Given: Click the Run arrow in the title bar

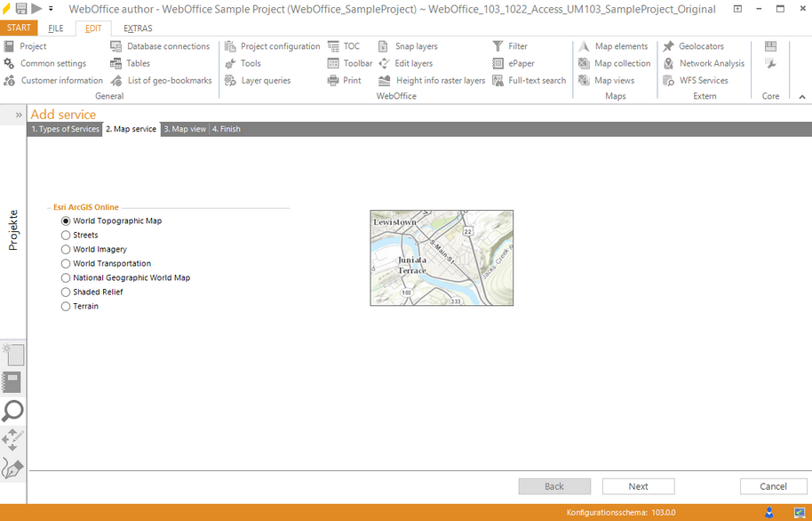Looking at the screenshot, I should pyautogui.click(x=37, y=8).
